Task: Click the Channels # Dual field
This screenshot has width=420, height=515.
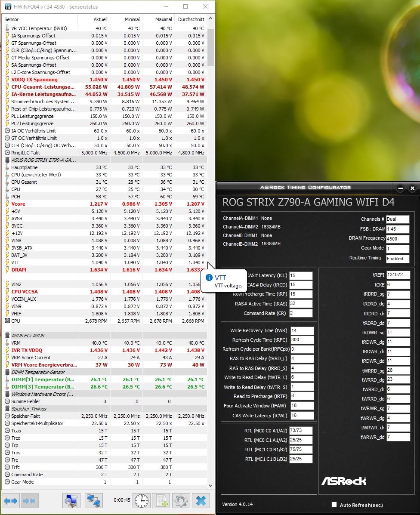Action: 398,219
